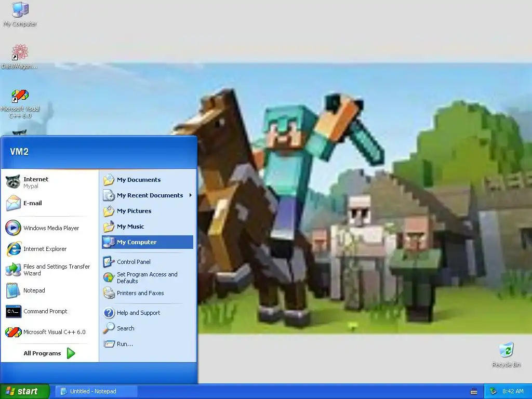This screenshot has height=399, width=532.
Task: Click Files and Settings Transfer Wizard icon
Action: pyautogui.click(x=13, y=270)
